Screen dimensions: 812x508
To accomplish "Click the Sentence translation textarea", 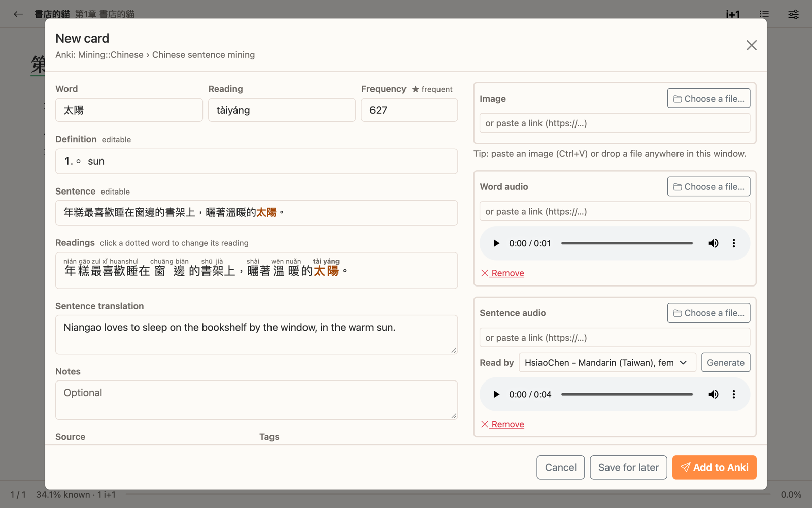I will (256, 335).
